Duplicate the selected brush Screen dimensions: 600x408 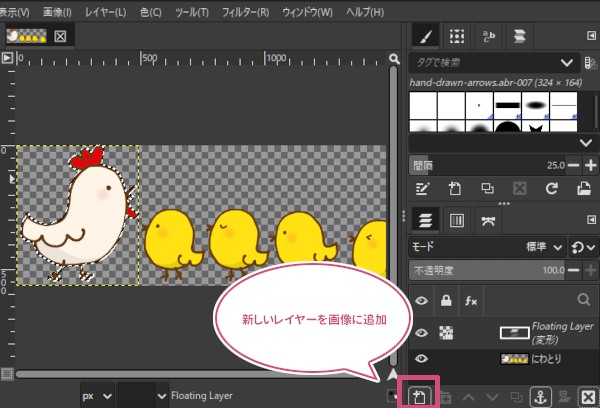[487, 188]
